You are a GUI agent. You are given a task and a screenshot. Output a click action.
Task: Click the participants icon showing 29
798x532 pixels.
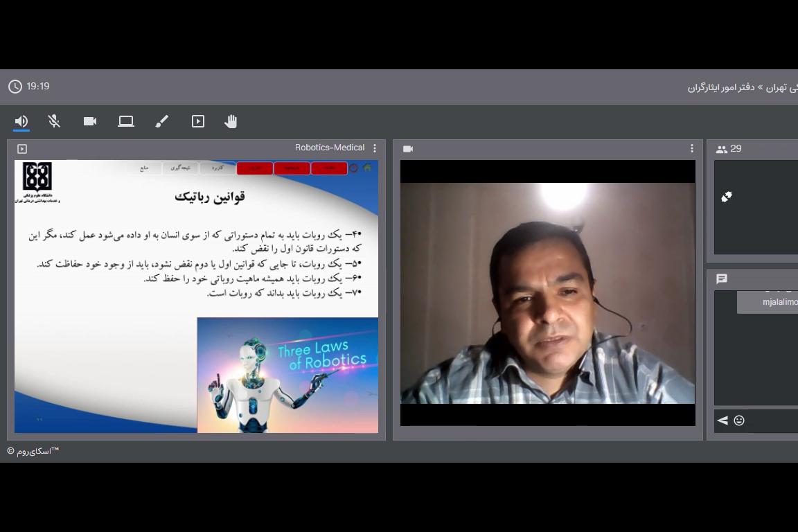[722, 149]
